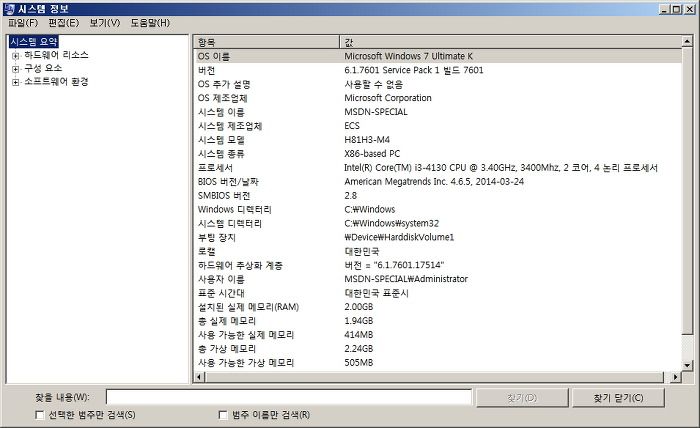Select 사용 가능한 가상 메모리 row

(438, 363)
